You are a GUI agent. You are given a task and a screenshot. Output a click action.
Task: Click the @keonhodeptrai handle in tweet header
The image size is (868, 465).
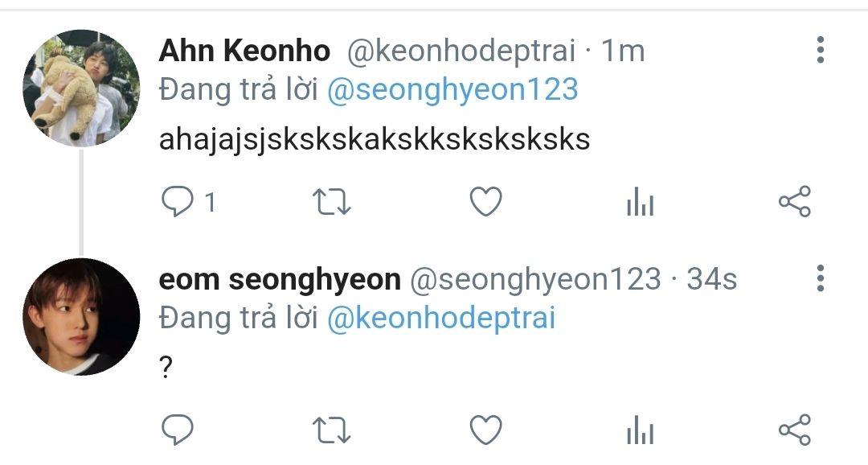461,51
